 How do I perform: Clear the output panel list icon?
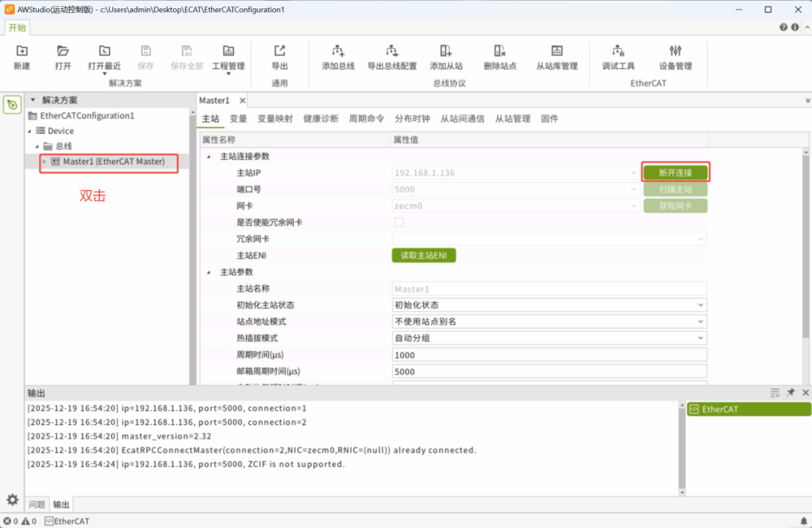pos(774,393)
